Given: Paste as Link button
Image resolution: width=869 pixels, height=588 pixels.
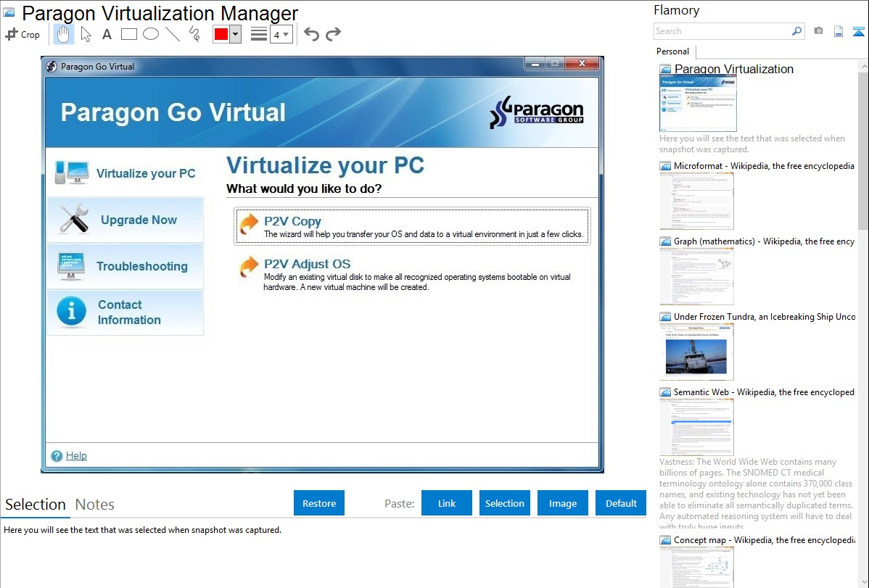Looking at the screenshot, I should pos(447,503).
